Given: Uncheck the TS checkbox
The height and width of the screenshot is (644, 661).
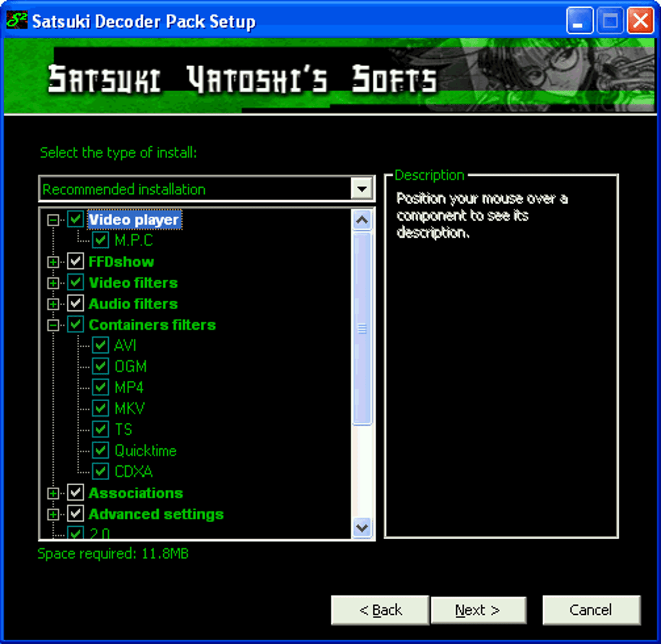Looking at the screenshot, I should pos(100,429).
